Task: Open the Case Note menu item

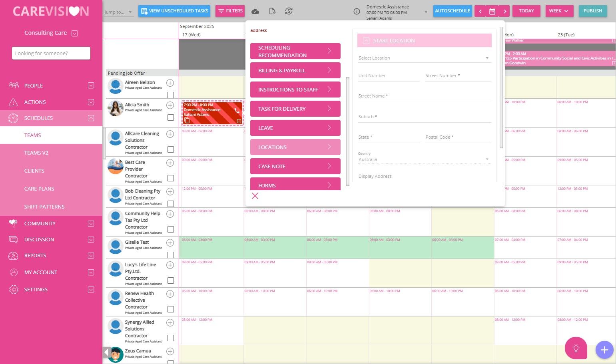Action: click(295, 166)
